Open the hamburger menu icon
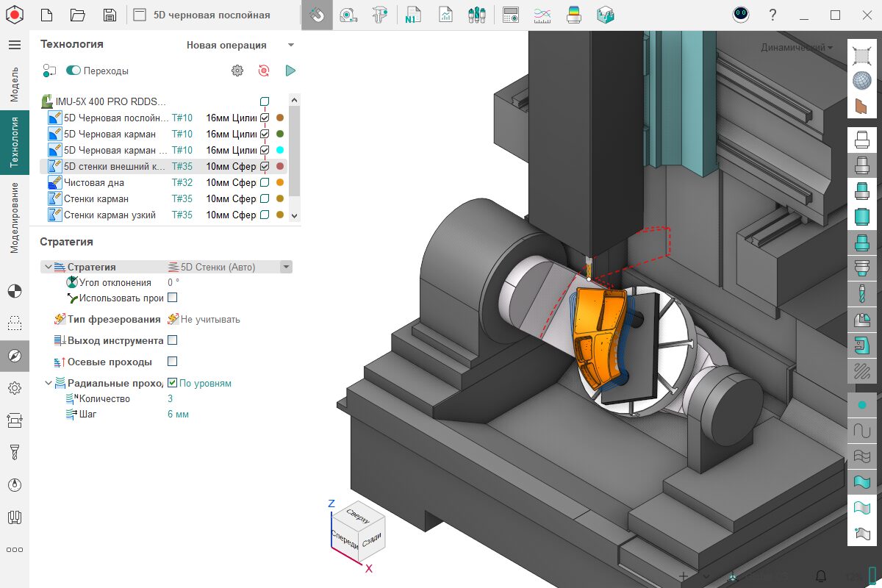 [15, 45]
